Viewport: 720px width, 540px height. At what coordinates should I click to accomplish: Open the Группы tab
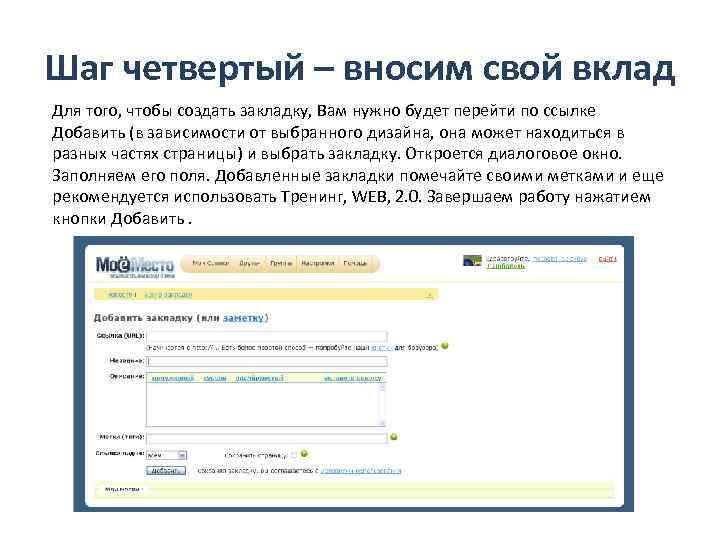(x=281, y=264)
